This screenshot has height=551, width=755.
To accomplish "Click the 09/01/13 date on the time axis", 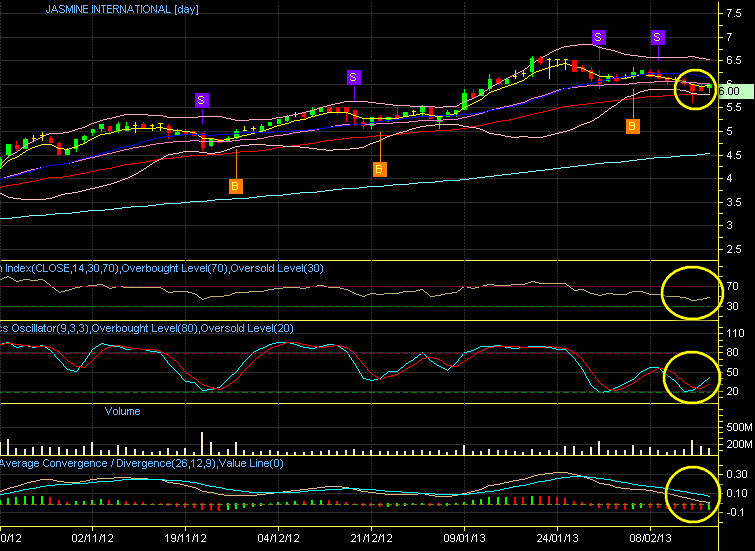I will tap(465, 538).
